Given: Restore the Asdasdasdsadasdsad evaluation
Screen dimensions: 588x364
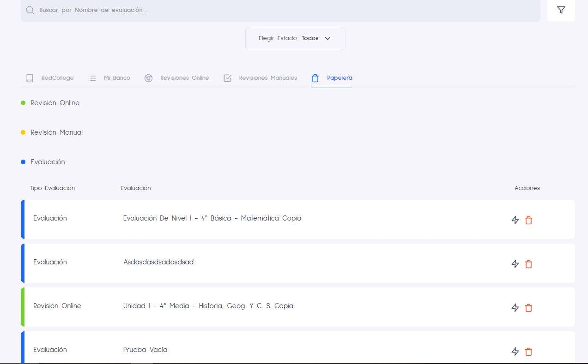Looking at the screenshot, I should (515, 264).
